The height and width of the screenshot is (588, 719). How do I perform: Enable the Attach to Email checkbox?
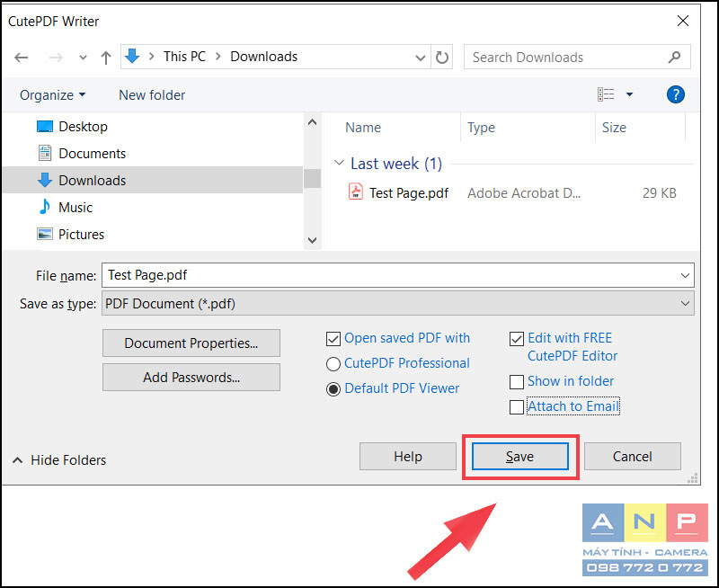click(516, 406)
